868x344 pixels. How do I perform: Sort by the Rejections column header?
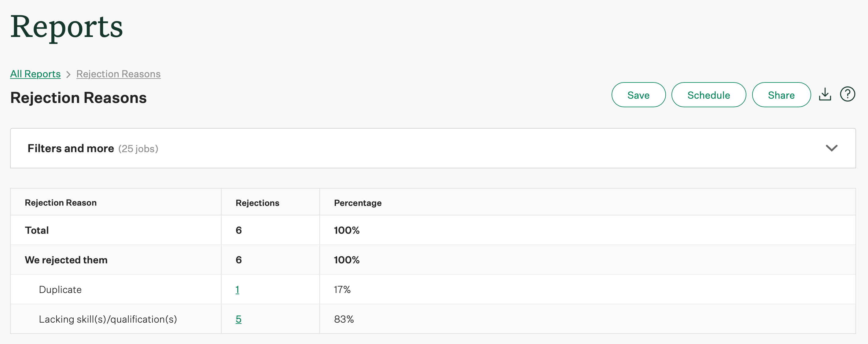click(257, 202)
